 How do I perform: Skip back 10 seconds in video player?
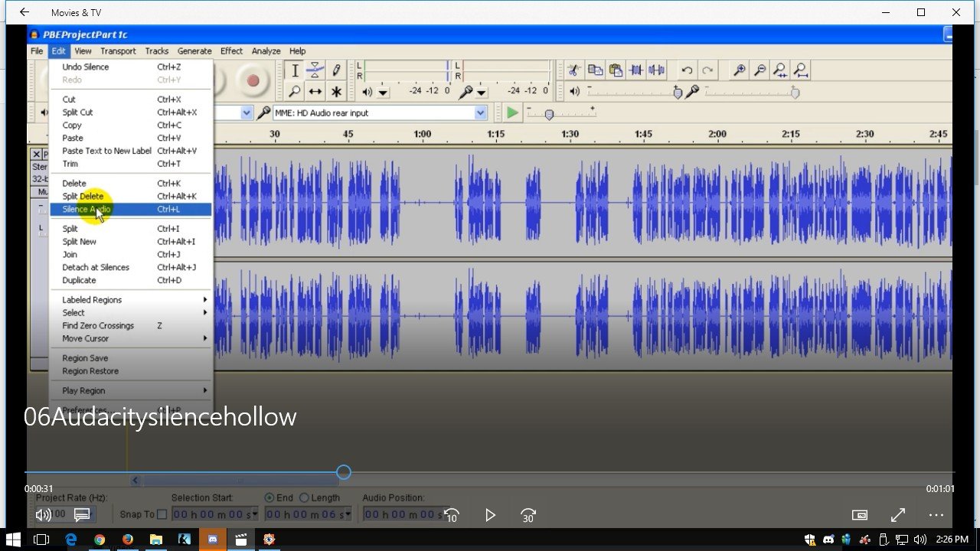click(452, 515)
